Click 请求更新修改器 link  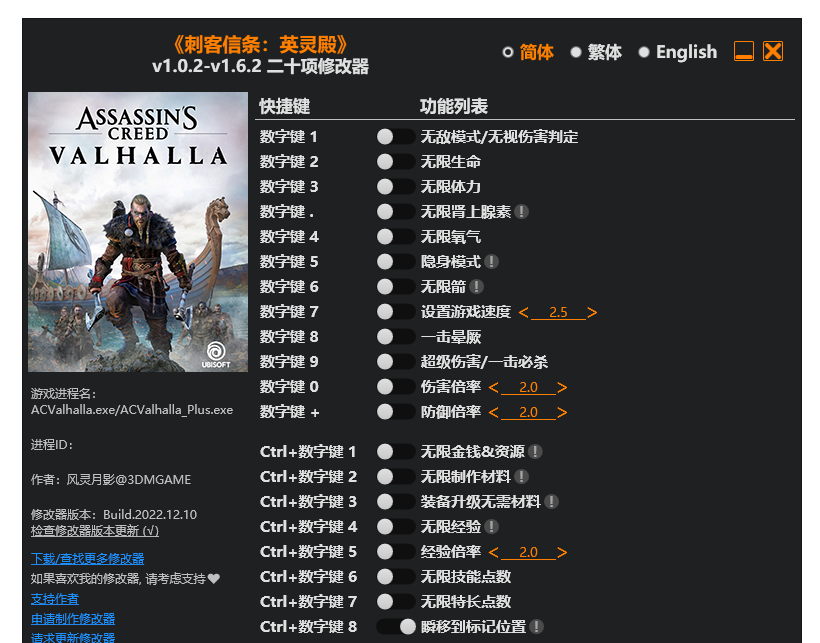73,637
